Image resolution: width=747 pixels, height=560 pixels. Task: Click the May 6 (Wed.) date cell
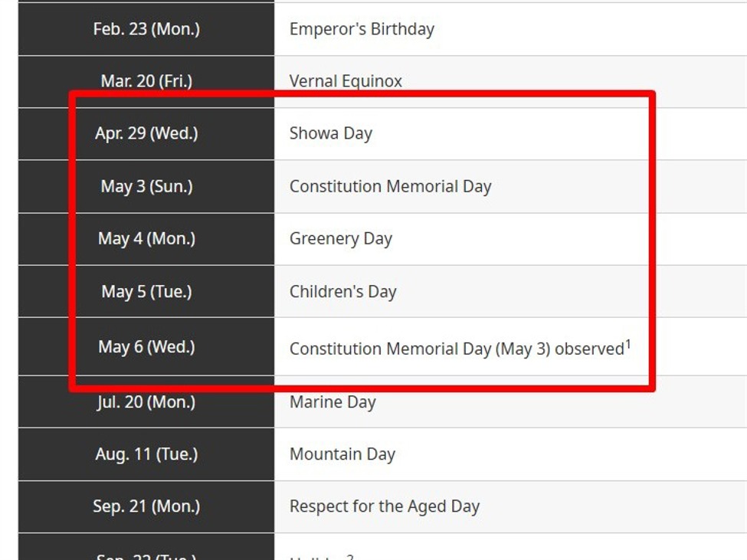tap(146, 346)
